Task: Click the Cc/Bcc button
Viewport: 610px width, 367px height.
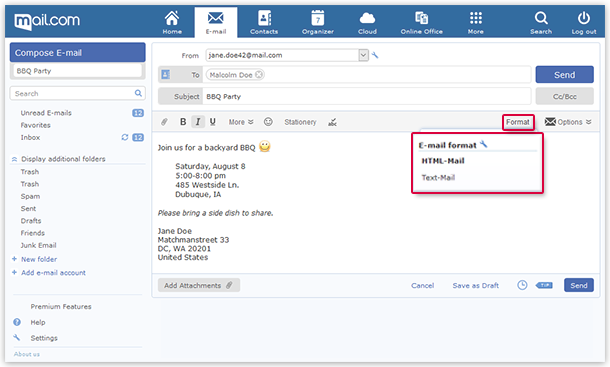Action: point(564,96)
